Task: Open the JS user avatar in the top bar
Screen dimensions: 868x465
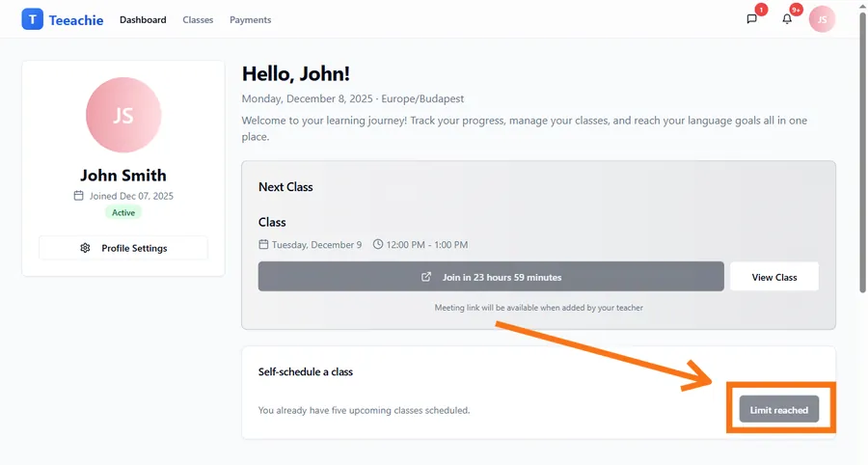Action: [822, 19]
